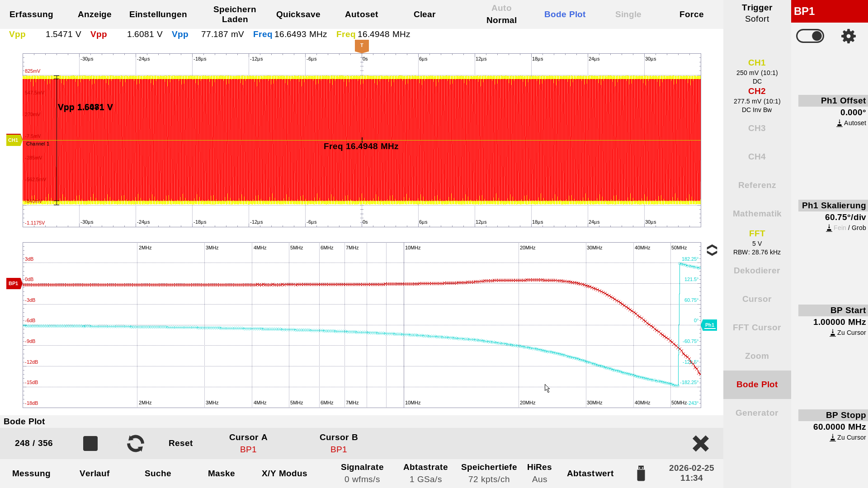Open the Erfassung menu
The height and width of the screenshot is (488, 868).
(x=31, y=14)
